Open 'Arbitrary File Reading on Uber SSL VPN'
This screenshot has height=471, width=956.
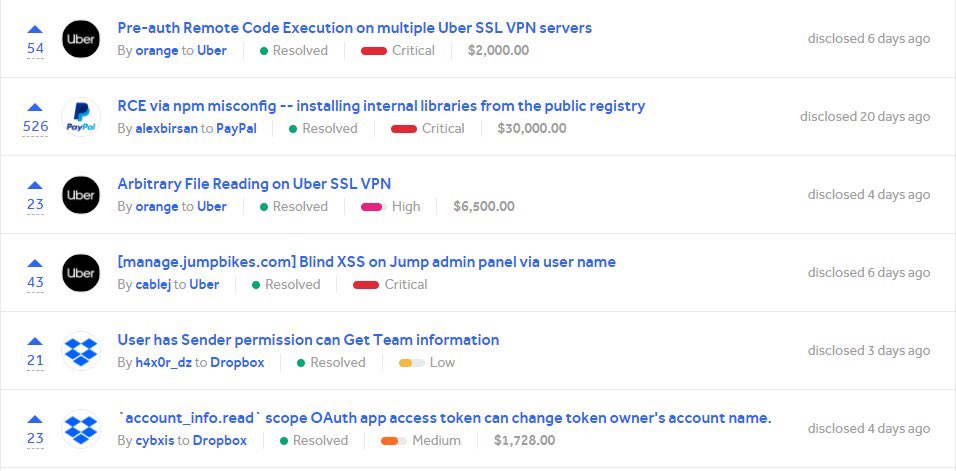[x=254, y=184]
